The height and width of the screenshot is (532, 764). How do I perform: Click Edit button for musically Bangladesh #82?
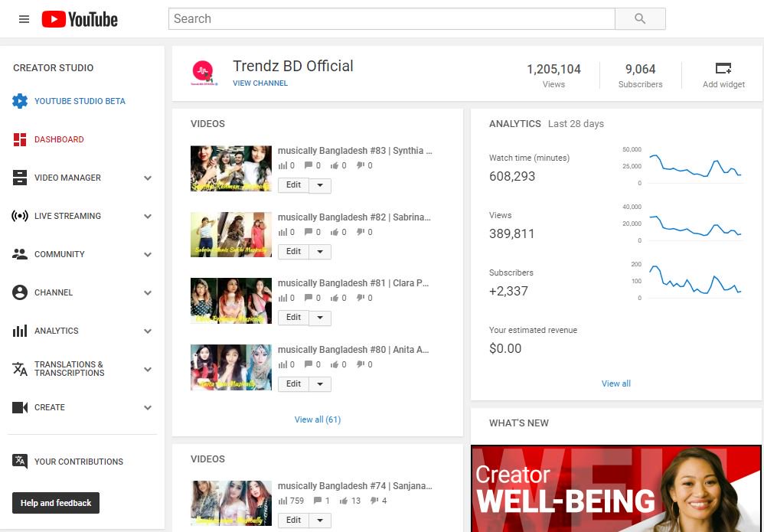pyautogui.click(x=294, y=251)
